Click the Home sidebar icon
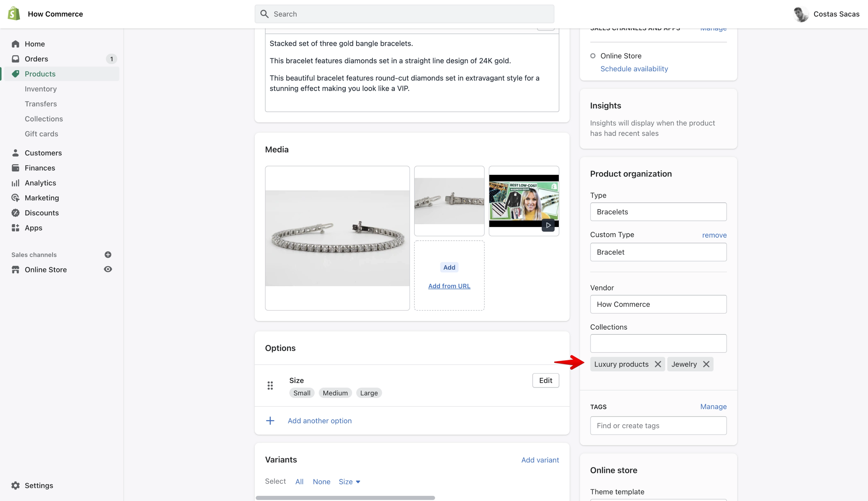 click(x=15, y=44)
